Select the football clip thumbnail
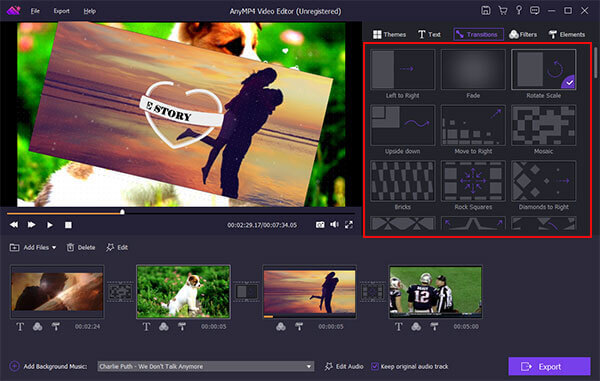 (435, 291)
